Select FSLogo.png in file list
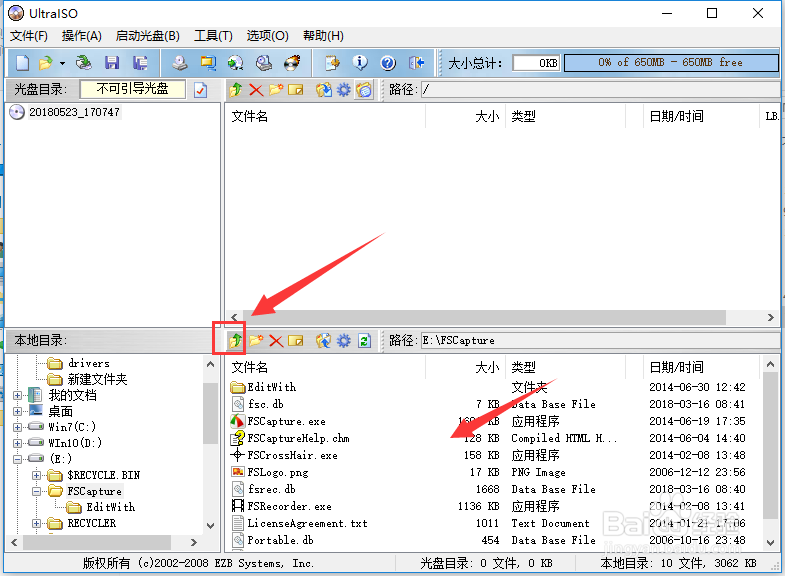This screenshot has width=785, height=576. tap(278, 472)
